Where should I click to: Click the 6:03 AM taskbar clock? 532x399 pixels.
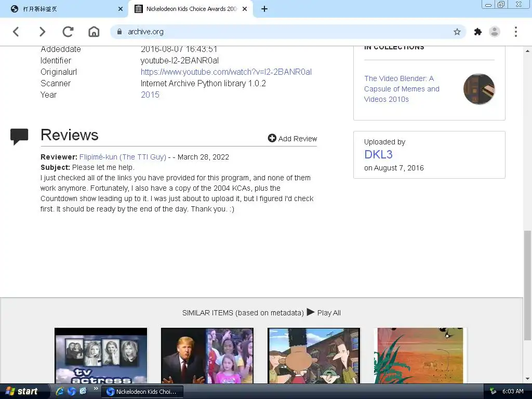coord(513,391)
